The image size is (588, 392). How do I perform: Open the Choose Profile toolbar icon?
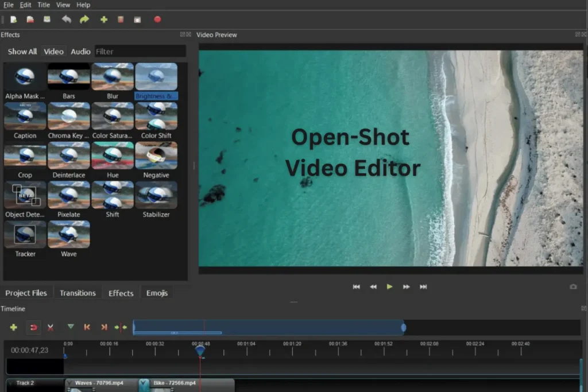point(121,20)
